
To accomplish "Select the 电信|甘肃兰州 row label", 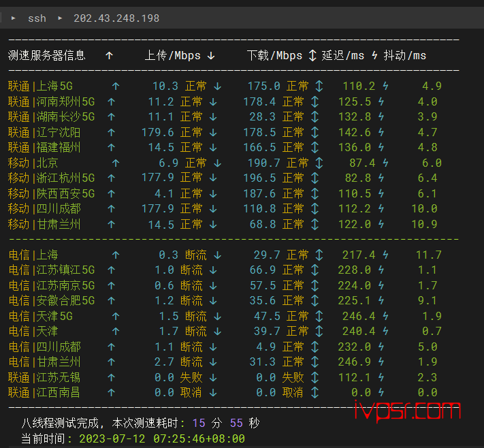I will click(44, 362).
